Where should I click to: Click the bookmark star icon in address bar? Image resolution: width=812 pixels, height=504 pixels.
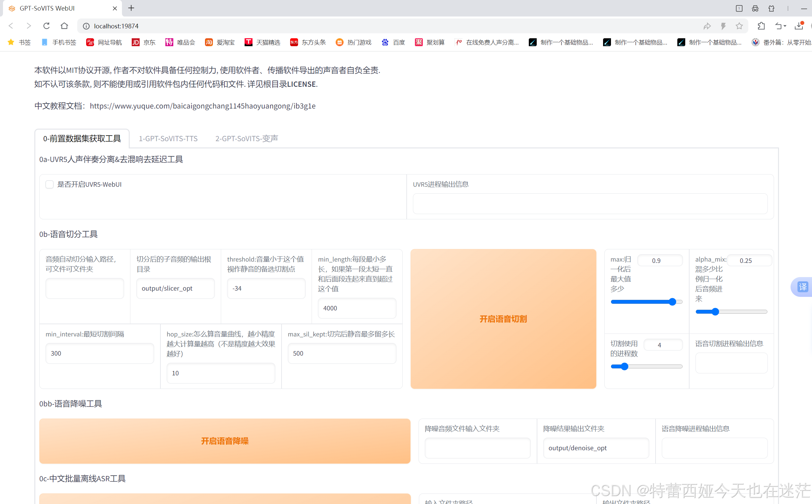(x=739, y=26)
